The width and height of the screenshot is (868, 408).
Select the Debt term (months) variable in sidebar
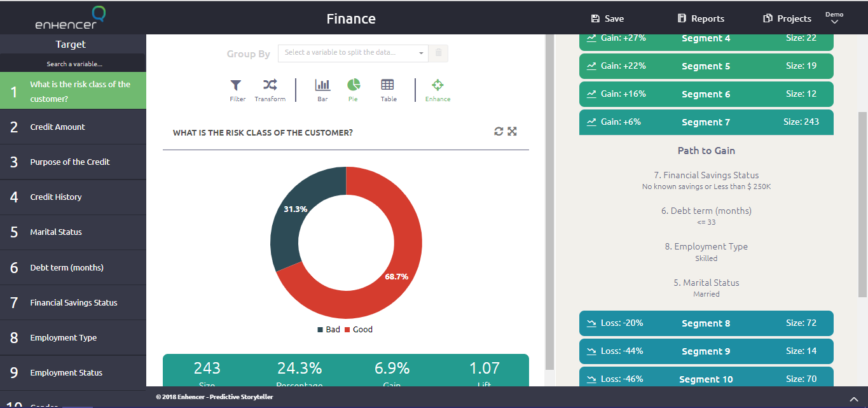(73, 267)
